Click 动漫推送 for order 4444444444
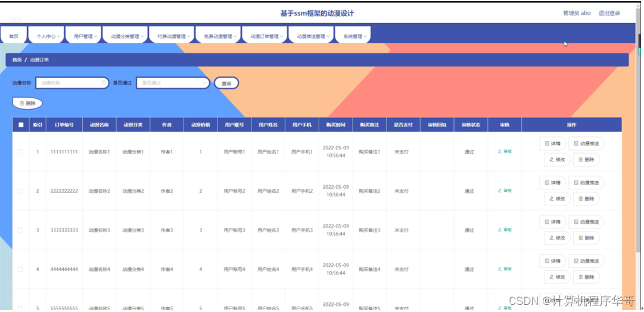This screenshot has width=644, height=312. [x=586, y=261]
